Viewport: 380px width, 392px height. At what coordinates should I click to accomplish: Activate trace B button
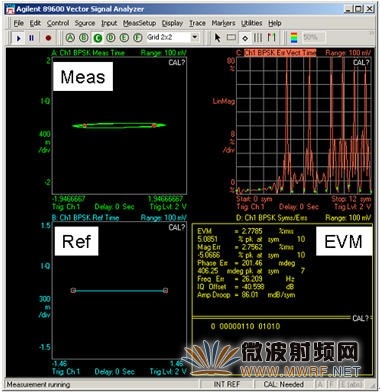pos(83,38)
